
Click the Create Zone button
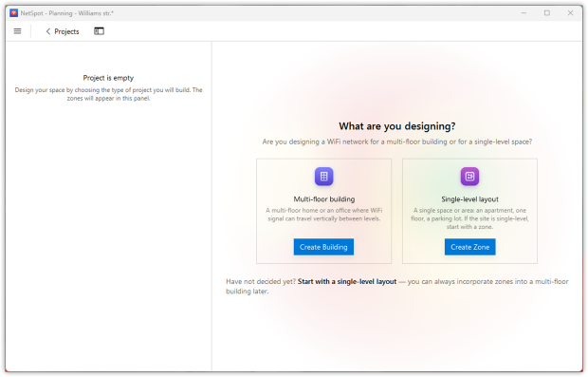point(469,247)
